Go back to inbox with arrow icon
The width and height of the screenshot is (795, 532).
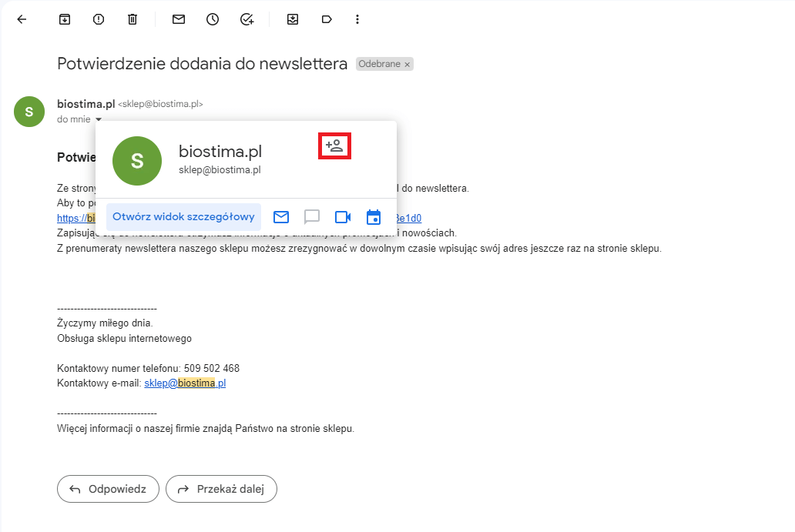(x=22, y=19)
